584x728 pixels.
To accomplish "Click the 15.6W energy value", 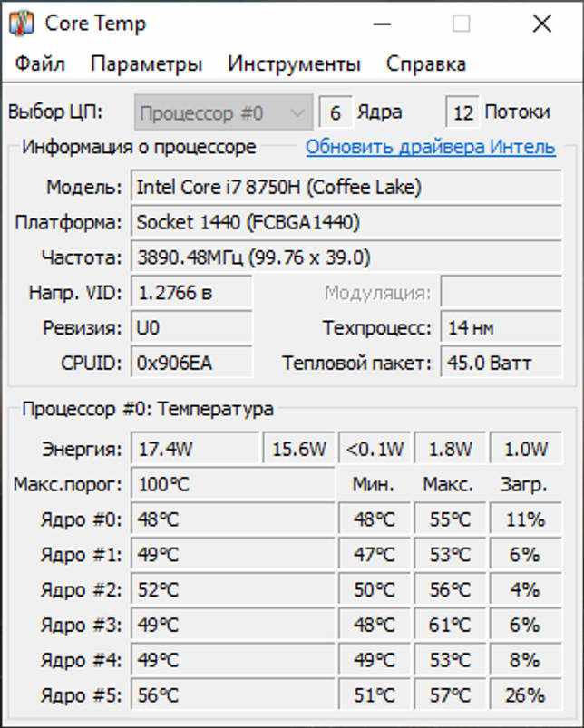I will [x=298, y=449].
